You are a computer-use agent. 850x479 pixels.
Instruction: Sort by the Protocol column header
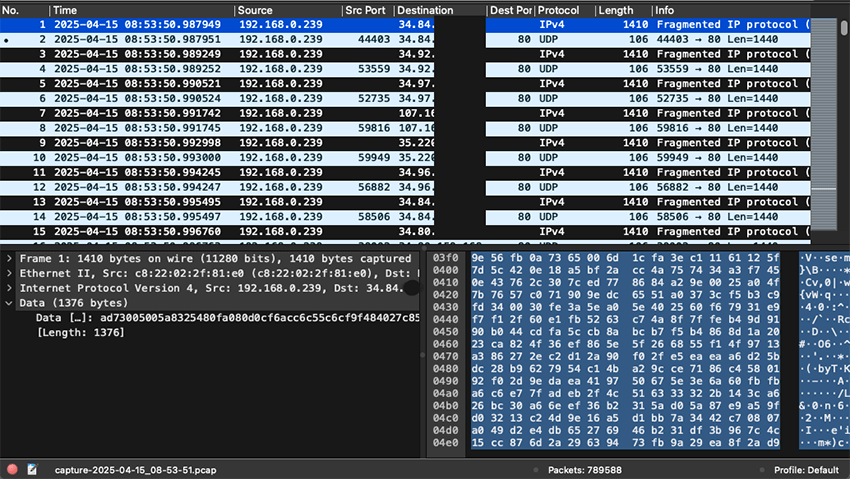coord(564,10)
